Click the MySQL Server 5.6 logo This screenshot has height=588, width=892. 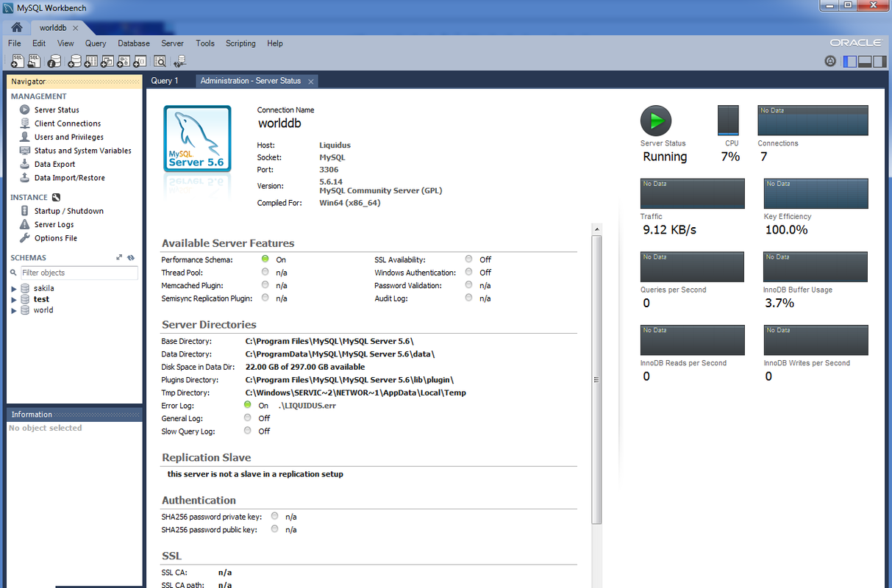(197, 140)
